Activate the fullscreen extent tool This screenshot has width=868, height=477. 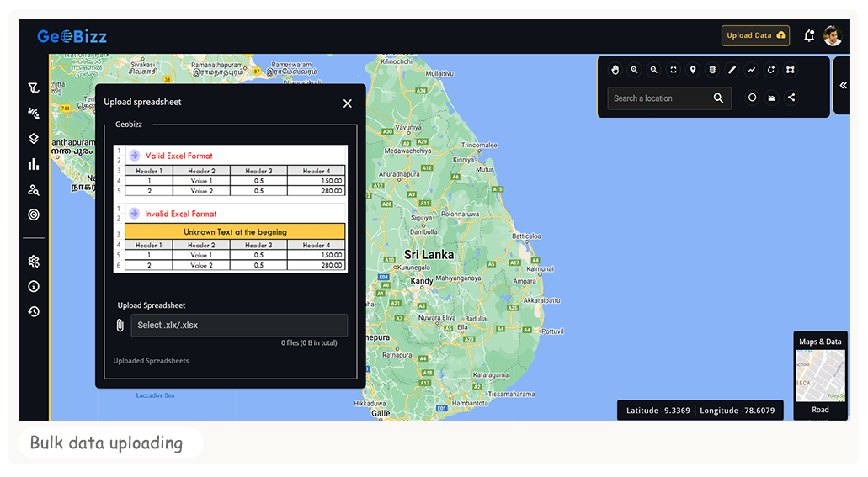tap(674, 70)
